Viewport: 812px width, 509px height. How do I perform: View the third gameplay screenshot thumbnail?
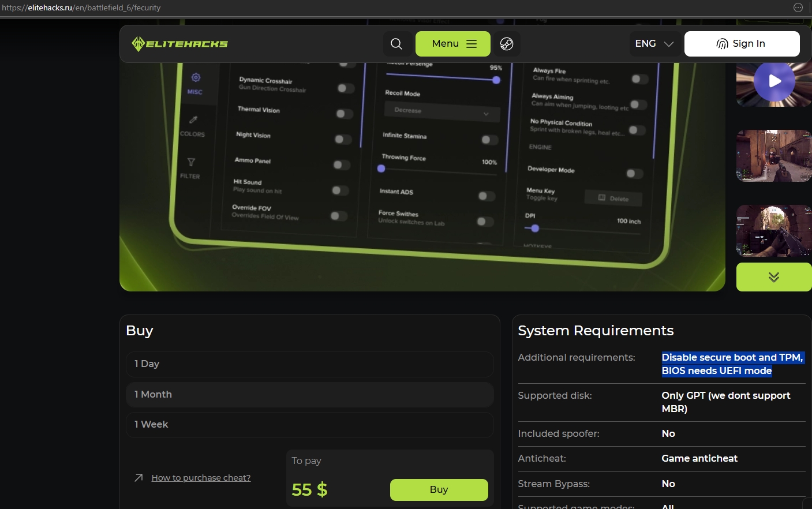tap(774, 231)
